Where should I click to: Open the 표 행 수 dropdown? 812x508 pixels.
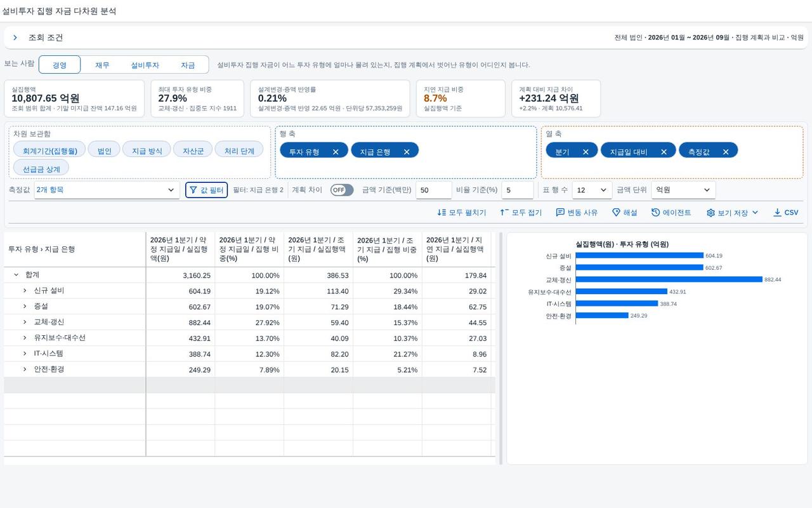tap(593, 190)
